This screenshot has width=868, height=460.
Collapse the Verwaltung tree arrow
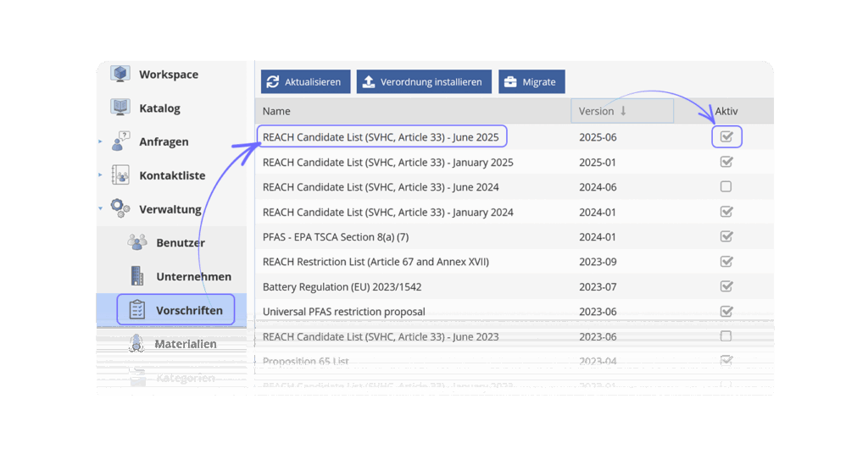click(100, 208)
